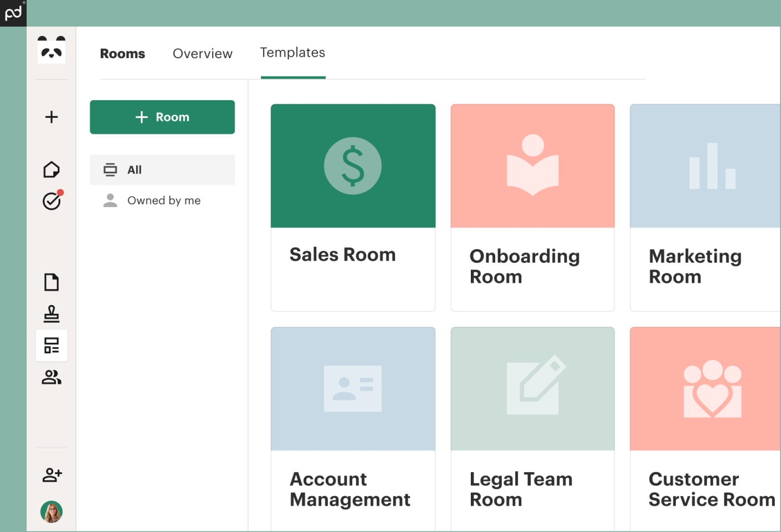This screenshot has height=532, width=781.
Task: Open tasks via the checkmark icon with notification
Action: [x=52, y=201]
